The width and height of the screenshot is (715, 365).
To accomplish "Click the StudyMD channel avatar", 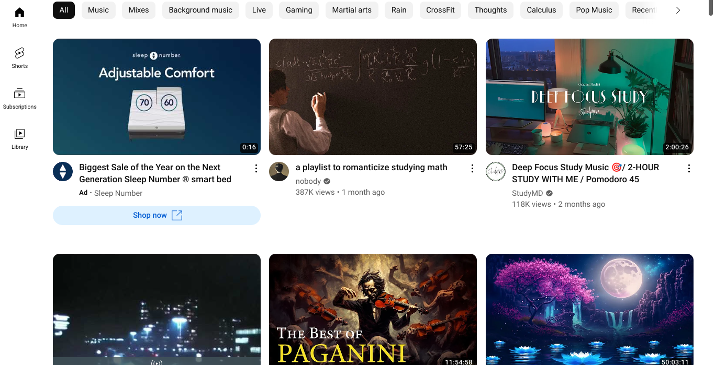I will pos(496,172).
